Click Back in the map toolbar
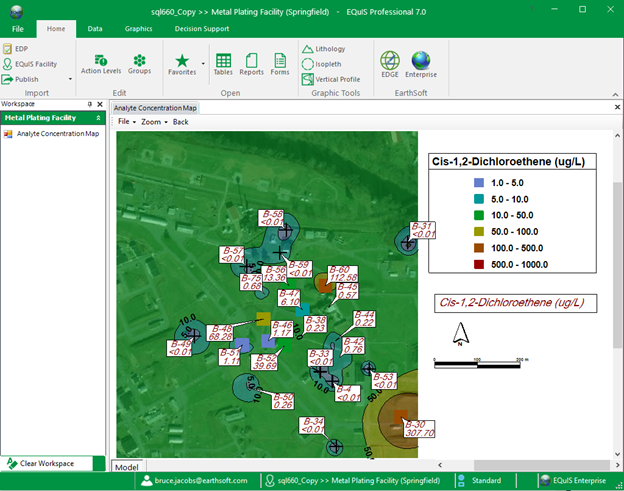 click(x=180, y=121)
